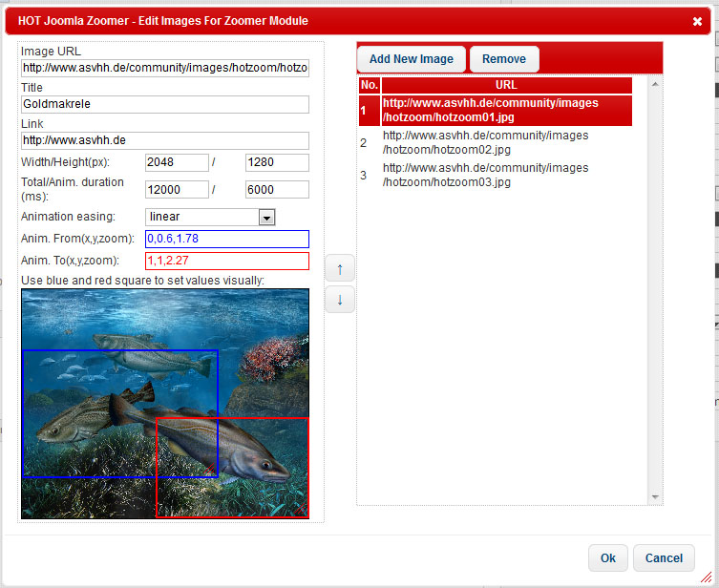
Task: Confirm changes with the Ok button
Action: (608, 557)
